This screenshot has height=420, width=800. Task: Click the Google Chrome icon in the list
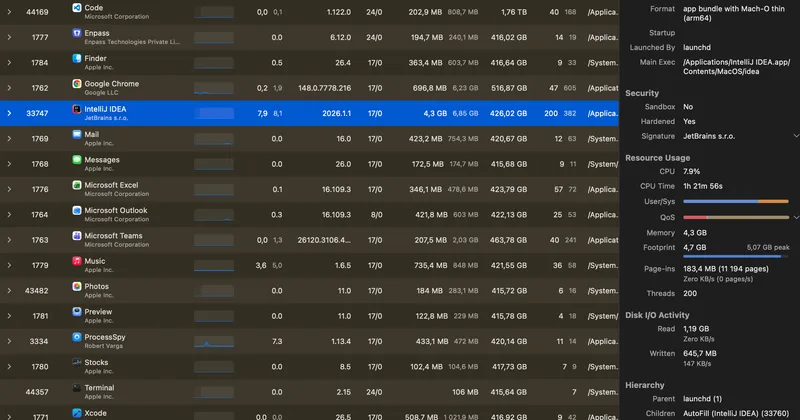click(x=77, y=84)
